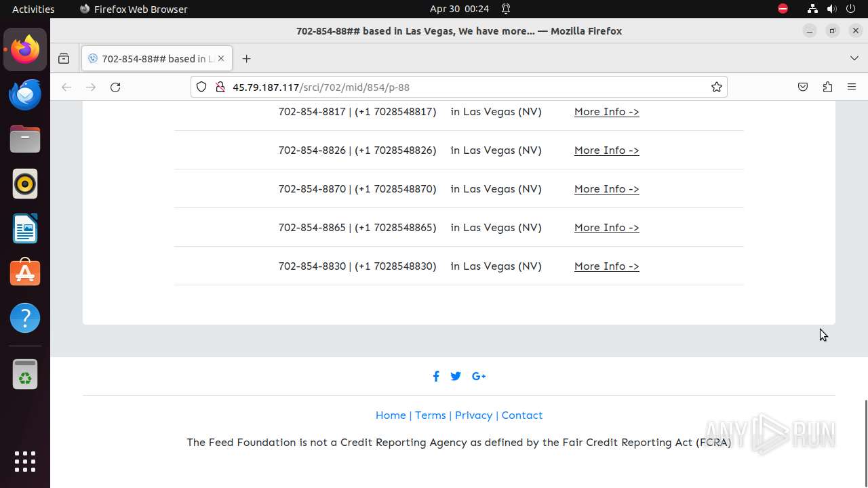The width and height of the screenshot is (868, 488).
Task: Go to the Home footer link
Action: pyautogui.click(x=391, y=415)
